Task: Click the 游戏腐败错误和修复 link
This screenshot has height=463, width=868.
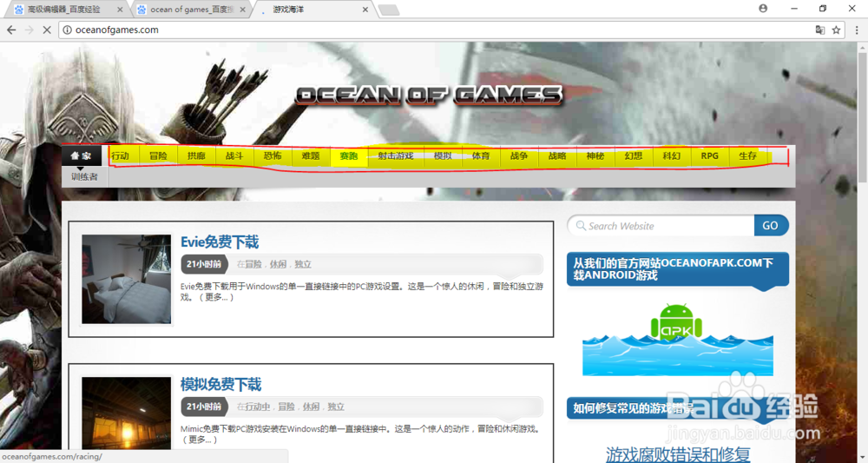Action: (678, 455)
